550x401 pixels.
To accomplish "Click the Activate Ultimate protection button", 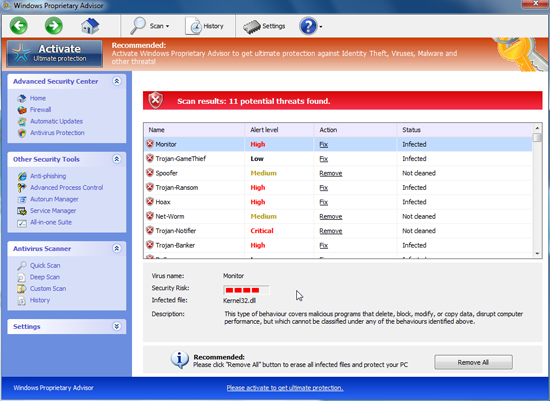I will tap(55, 53).
